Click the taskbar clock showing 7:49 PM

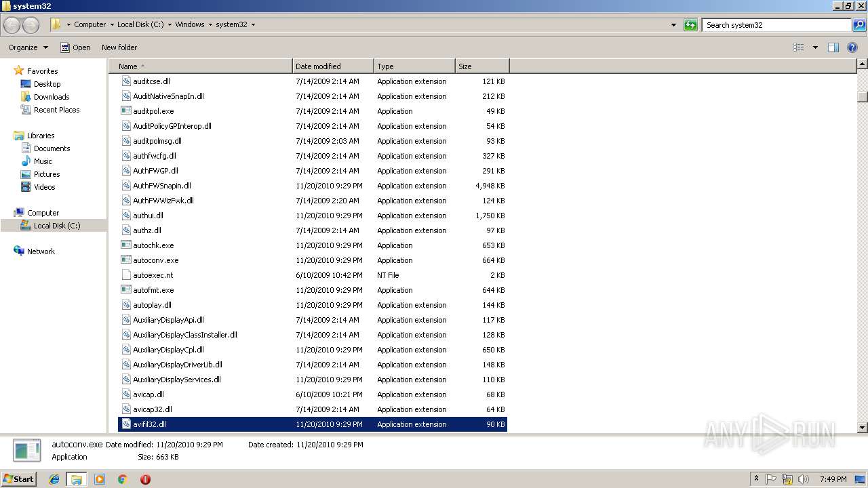click(833, 479)
